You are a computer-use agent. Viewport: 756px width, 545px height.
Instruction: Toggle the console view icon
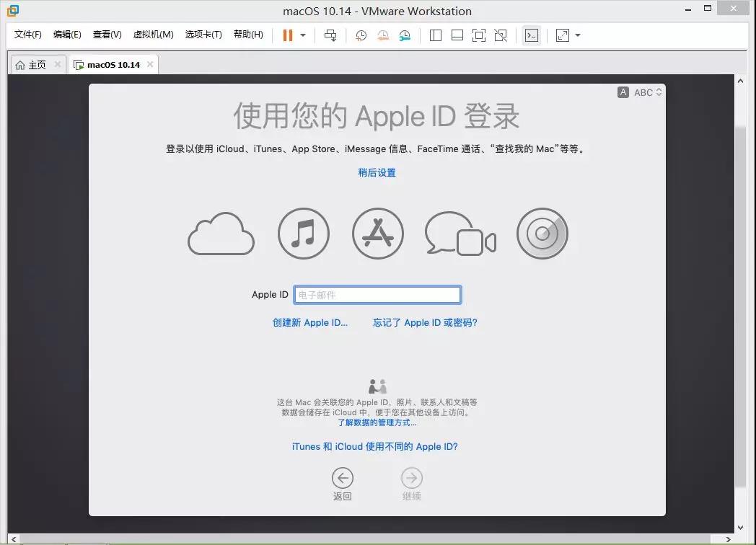tap(532, 35)
